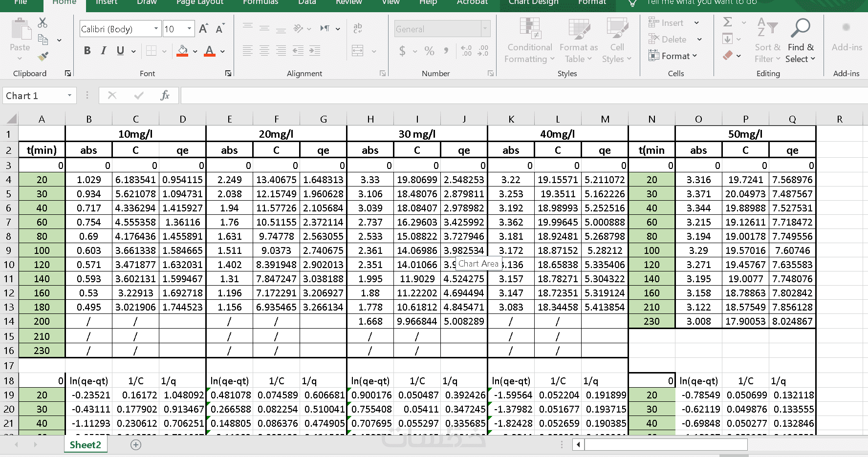Open the Calibri (Body) font name dropdown
This screenshot has width=868, height=457.
tap(156, 29)
